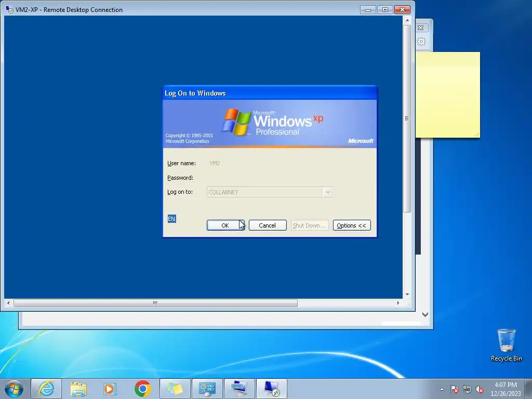Open the Windows Start orb
This screenshot has width=532, height=399.
[14, 389]
